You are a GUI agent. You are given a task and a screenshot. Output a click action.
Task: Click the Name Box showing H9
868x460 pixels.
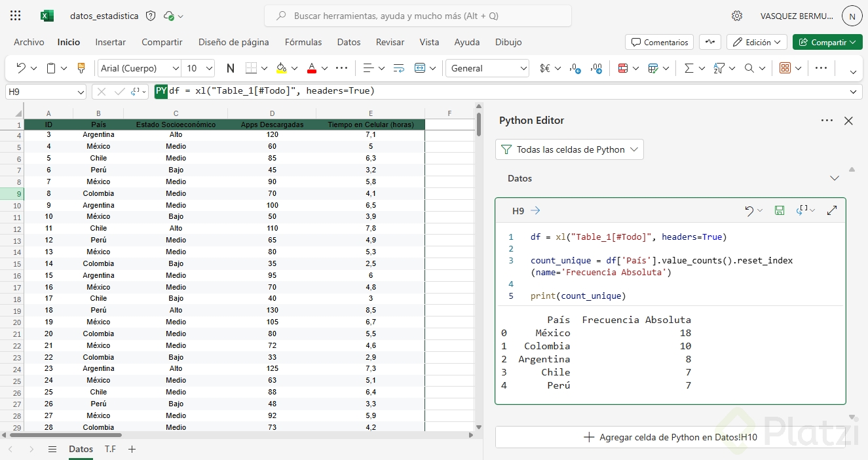[45, 92]
